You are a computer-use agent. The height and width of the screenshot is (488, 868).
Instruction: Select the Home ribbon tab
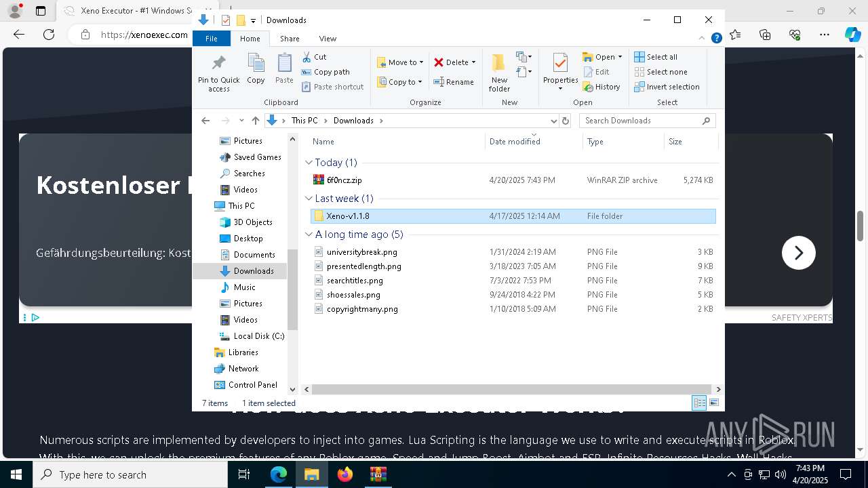coord(250,39)
